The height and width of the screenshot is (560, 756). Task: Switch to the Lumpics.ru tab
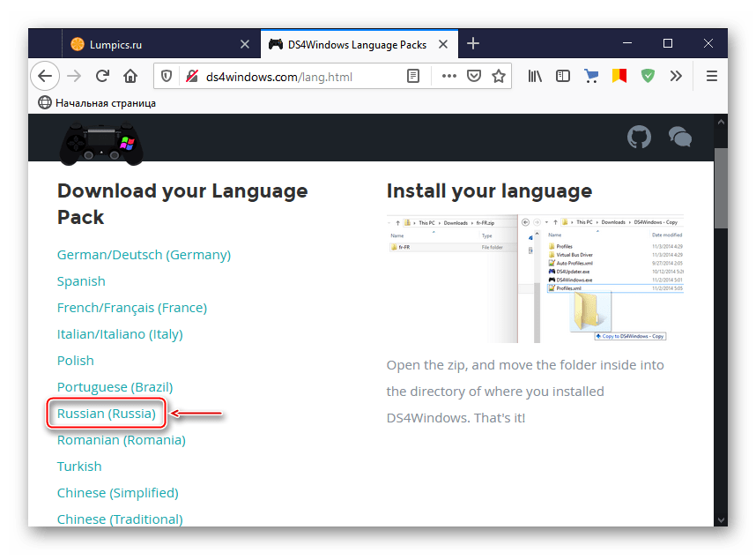[150, 44]
